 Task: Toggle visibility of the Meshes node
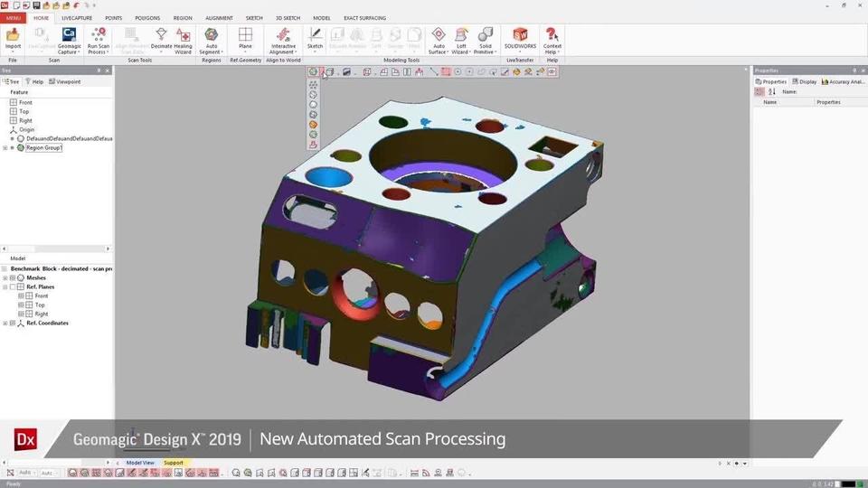point(13,277)
